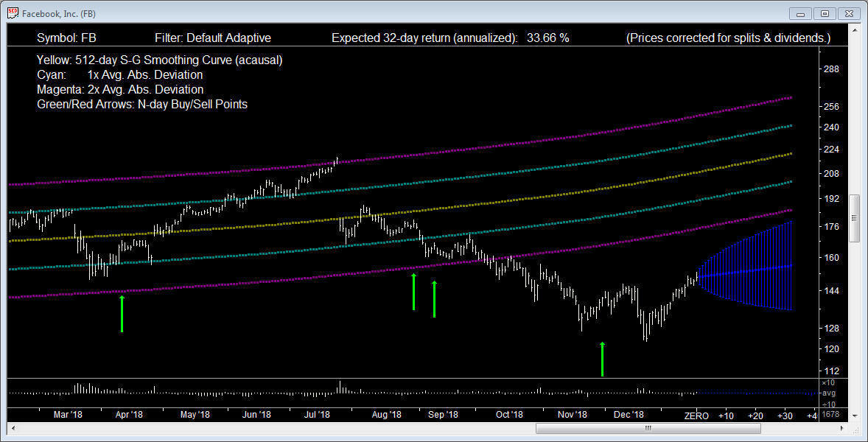Click the horizontal scrollbar right arrow
The image size is (868, 442).
[842, 428]
